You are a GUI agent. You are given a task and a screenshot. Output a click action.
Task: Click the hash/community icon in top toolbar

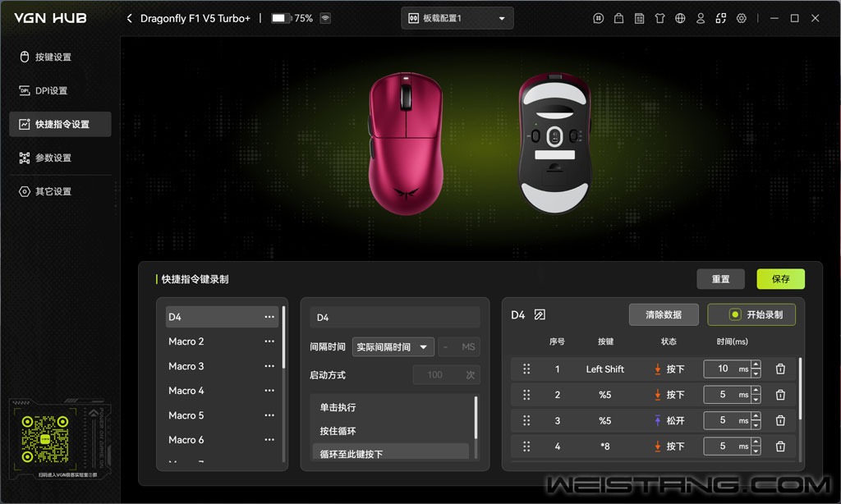599,18
